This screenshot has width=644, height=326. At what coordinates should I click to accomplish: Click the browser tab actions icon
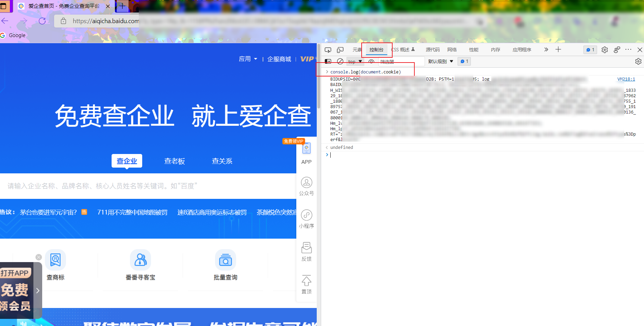(x=3, y=6)
